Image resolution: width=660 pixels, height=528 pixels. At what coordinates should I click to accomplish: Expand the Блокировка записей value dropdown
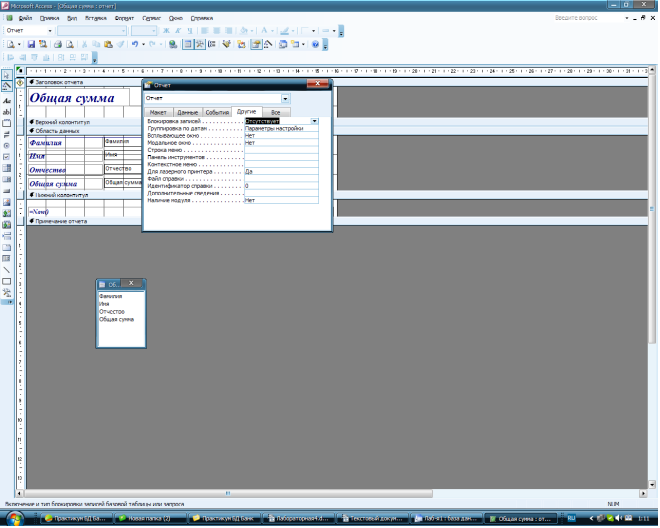pos(314,121)
